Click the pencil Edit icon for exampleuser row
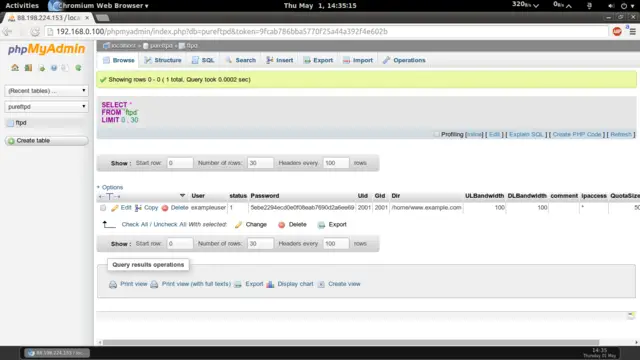The height and width of the screenshot is (360, 640). [x=115, y=208]
